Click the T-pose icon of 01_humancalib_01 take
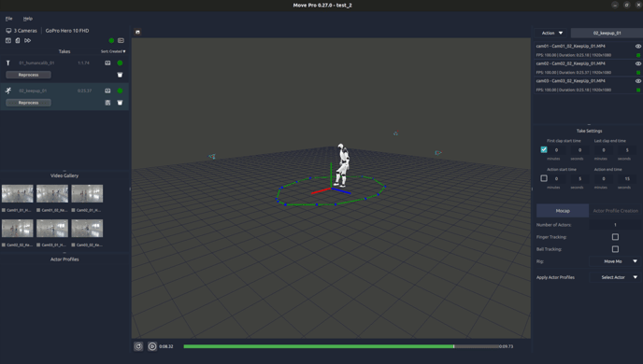The image size is (643, 364). click(7, 63)
